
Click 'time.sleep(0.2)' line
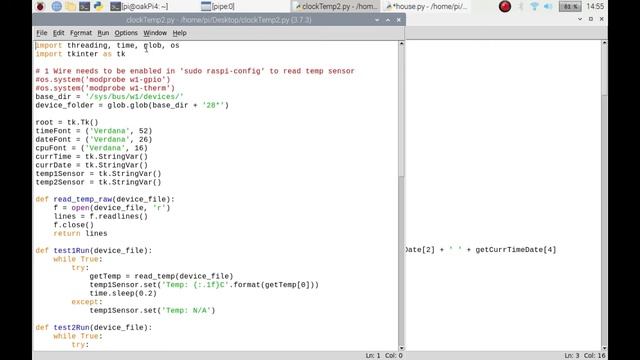coord(123,293)
